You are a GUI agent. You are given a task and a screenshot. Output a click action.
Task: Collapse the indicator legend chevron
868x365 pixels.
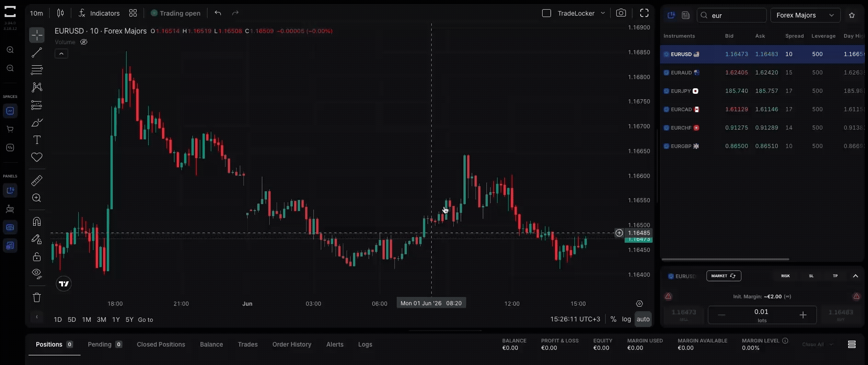pos(61,54)
